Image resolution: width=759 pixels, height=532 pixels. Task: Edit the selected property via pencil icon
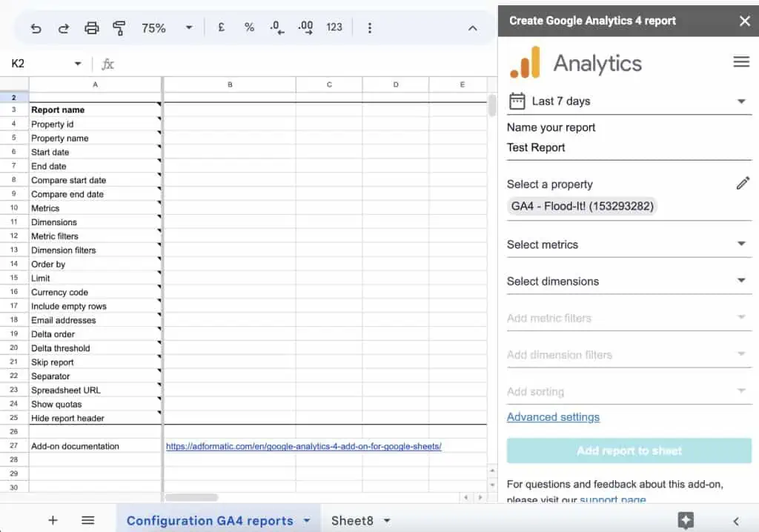[x=743, y=183]
